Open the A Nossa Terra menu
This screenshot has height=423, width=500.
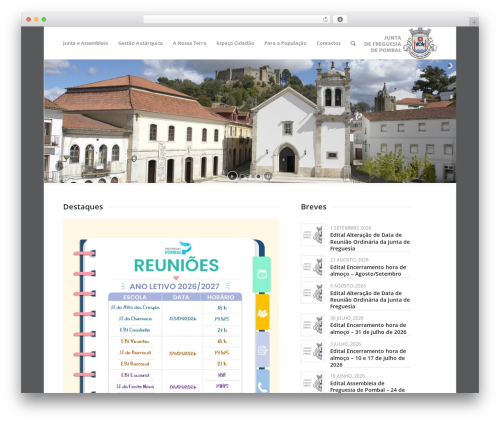[189, 43]
